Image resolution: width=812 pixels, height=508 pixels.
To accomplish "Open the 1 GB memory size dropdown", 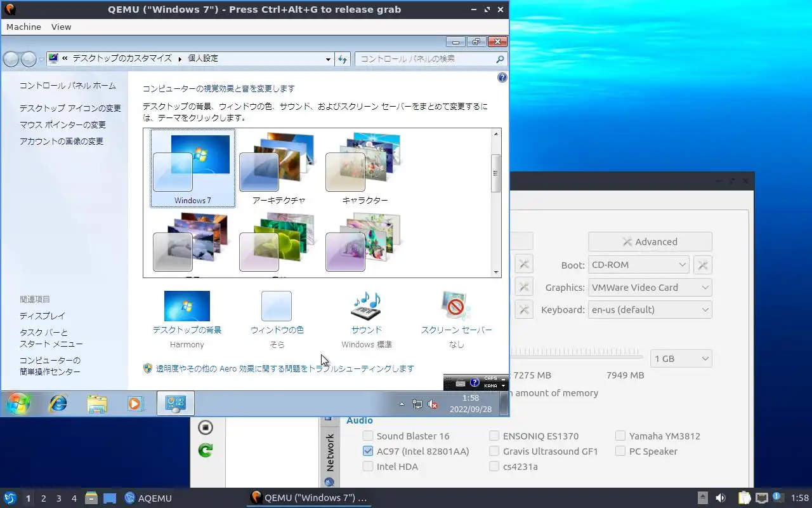I will (x=681, y=358).
